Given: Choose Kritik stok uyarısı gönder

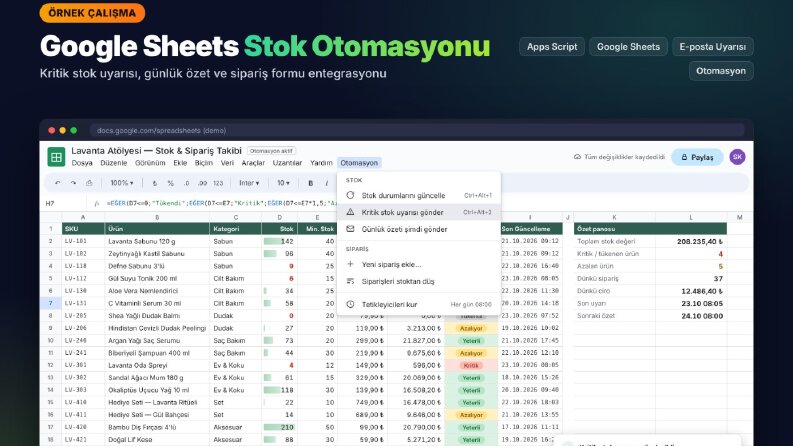Looking at the screenshot, I should 419,212.
